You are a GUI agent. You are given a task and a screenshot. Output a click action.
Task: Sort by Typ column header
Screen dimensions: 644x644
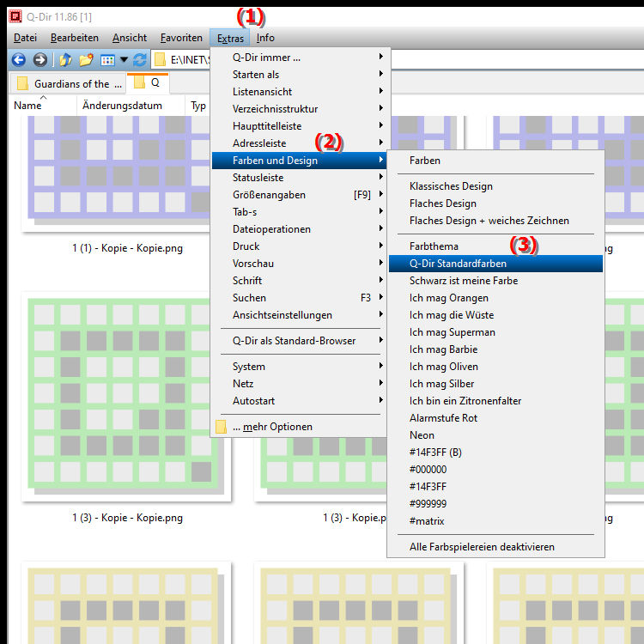[198, 106]
